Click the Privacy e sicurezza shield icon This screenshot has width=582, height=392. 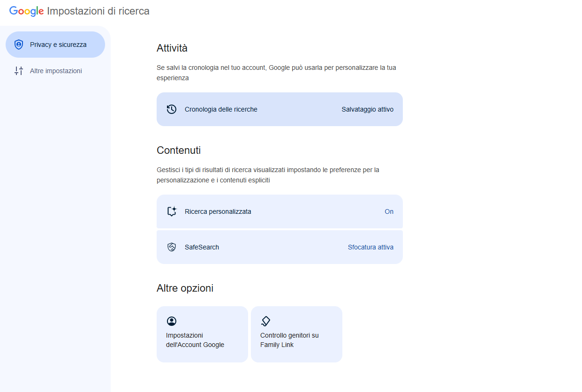[19, 45]
